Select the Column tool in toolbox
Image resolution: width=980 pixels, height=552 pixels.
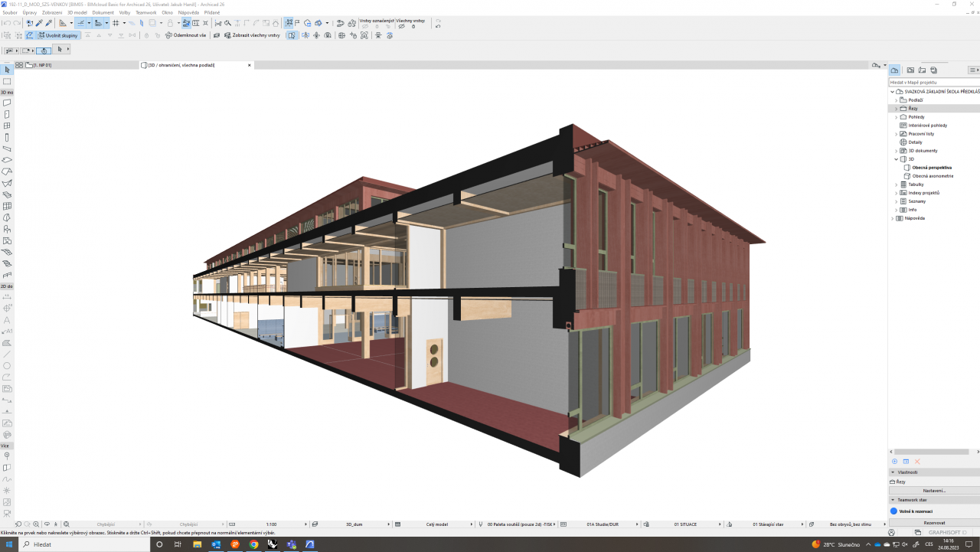point(7,137)
